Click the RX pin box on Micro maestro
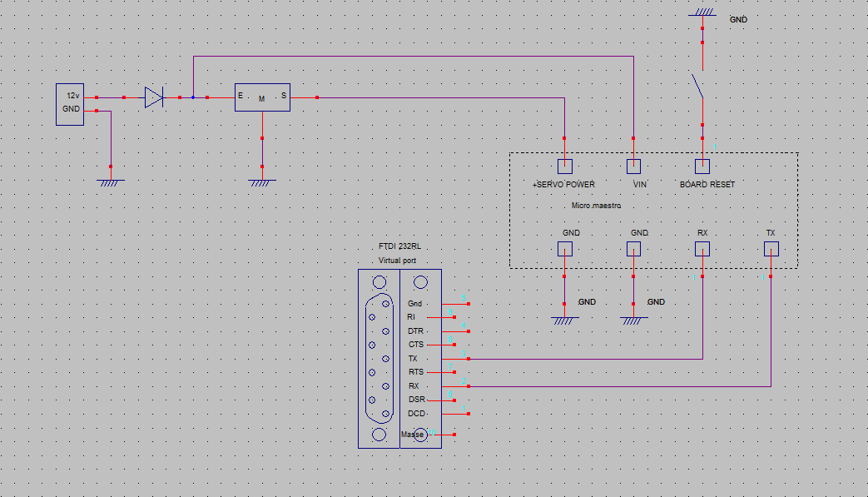The width and height of the screenshot is (868, 497). pyautogui.click(x=702, y=248)
